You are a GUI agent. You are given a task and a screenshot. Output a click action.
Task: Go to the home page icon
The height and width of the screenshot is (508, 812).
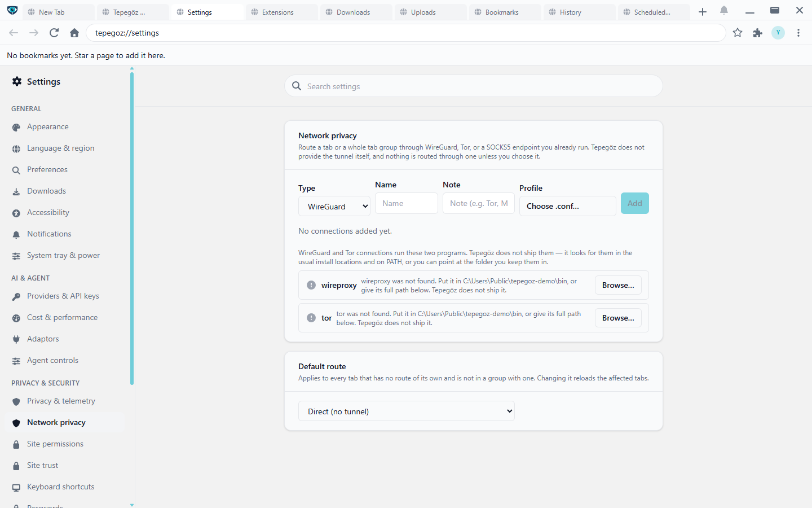click(x=74, y=33)
